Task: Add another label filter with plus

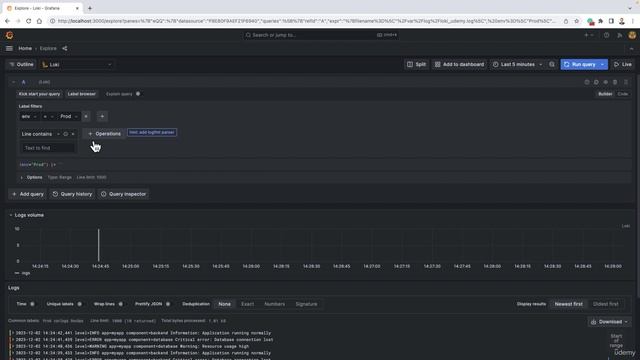Action: (102, 116)
